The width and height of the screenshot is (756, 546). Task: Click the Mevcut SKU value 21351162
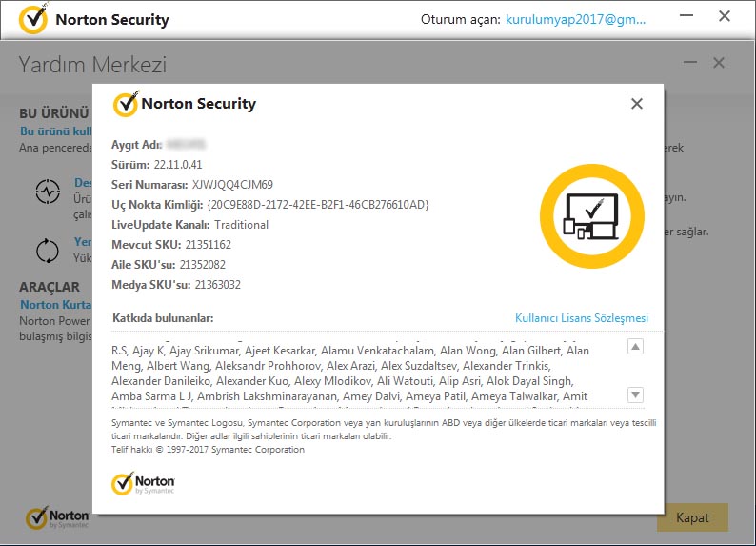coord(209,245)
